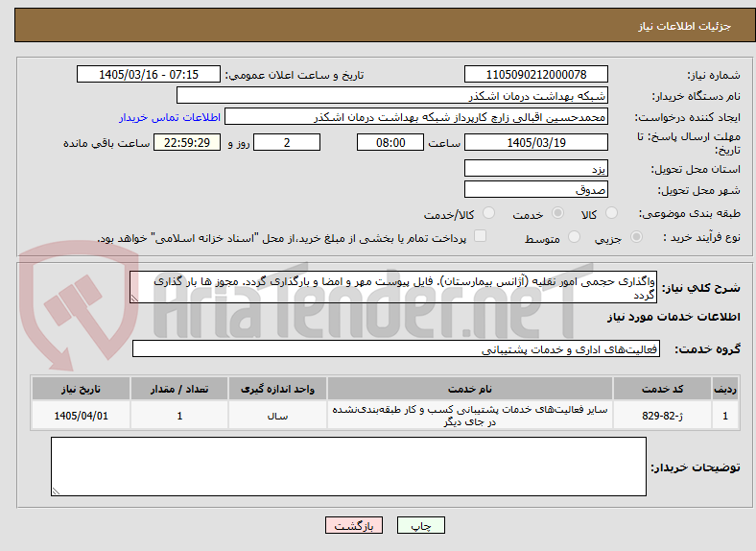Click the تاریخ نیاز column header
756x551 pixels.
81,389
